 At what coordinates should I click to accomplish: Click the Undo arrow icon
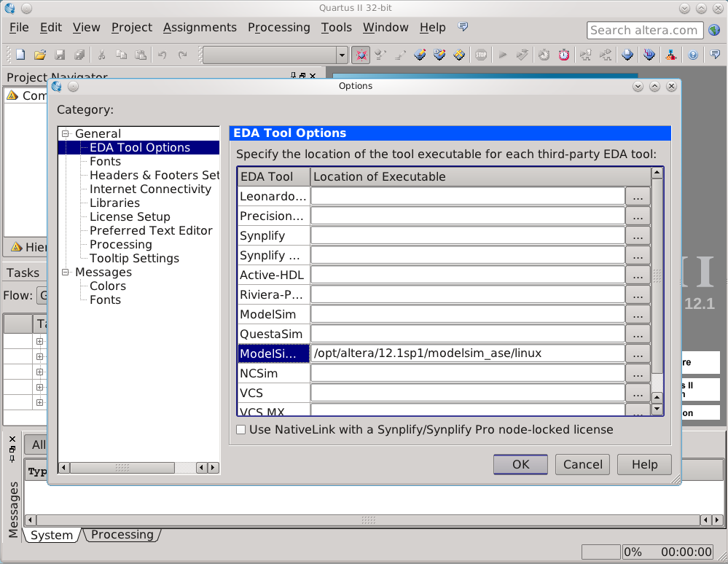click(162, 55)
